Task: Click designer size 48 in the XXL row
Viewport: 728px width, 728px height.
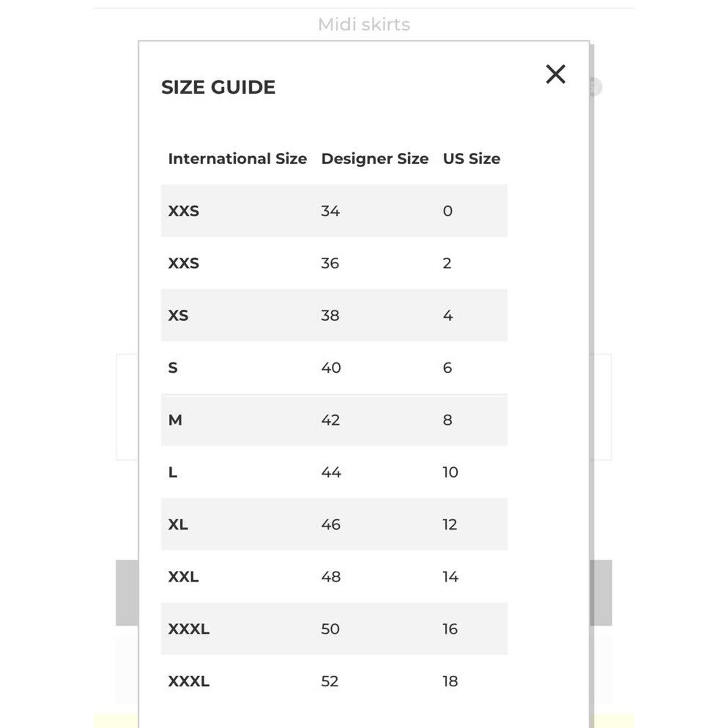Action: [x=331, y=577]
